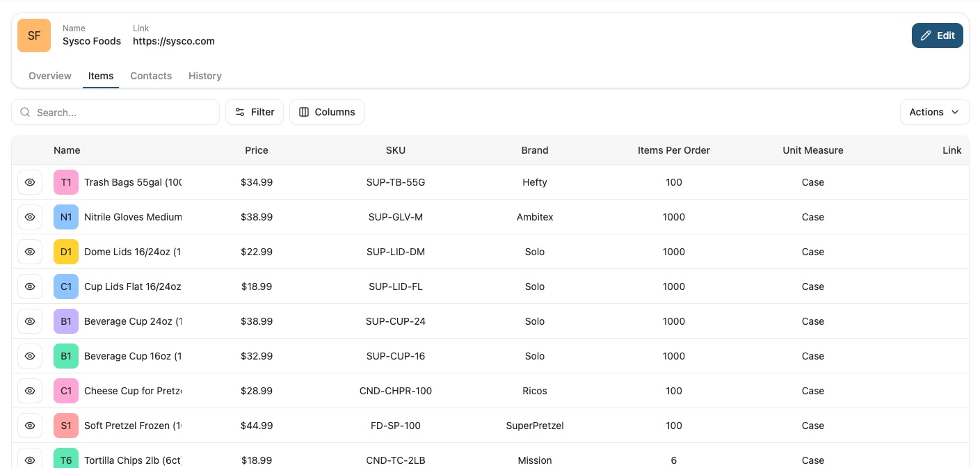Click the Beverage Cup 24oz item name
The image size is (980, 468).
pyautogui.click(x=133, y=321)
